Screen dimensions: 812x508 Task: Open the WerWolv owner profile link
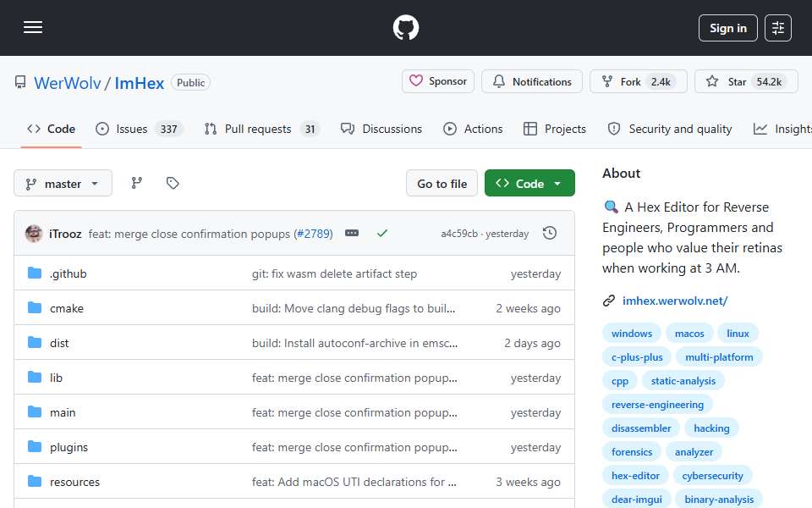click(68, 83)
